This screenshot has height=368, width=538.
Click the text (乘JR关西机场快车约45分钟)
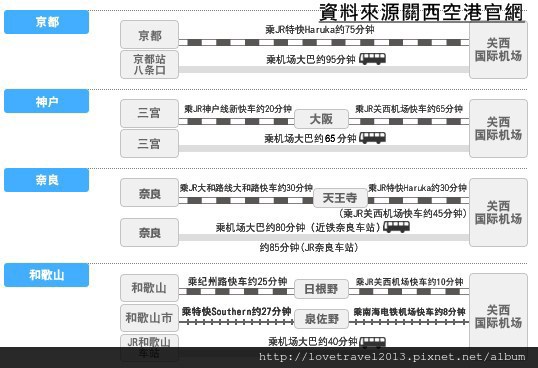pyautogui.click(x=403, y=213)
